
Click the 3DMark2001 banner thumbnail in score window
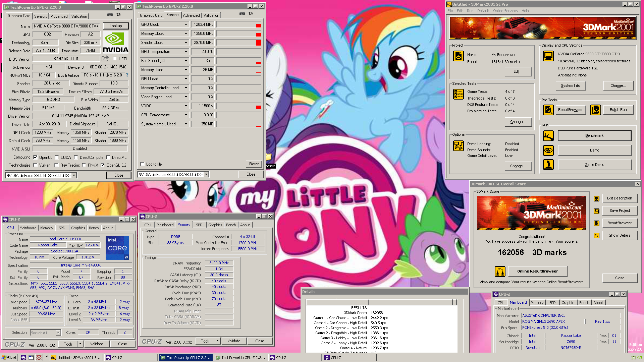(x=531, y=213)
